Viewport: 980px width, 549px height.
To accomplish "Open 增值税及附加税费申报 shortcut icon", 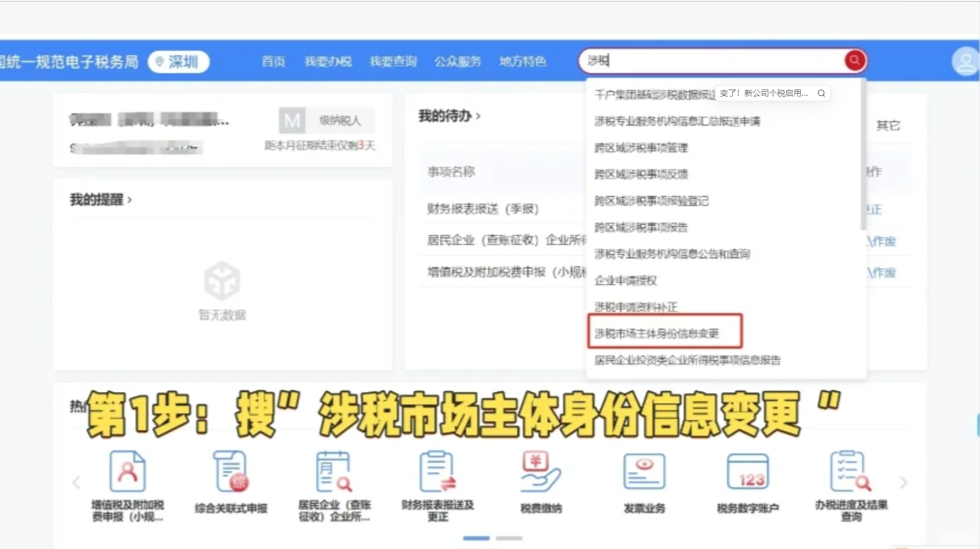I will pyautogui.click(x=127, y=472).
